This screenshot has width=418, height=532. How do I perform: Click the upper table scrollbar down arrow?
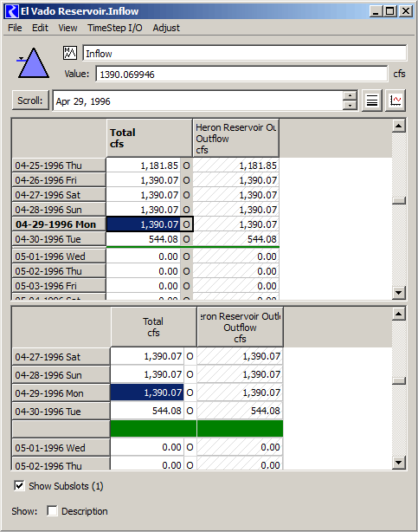click(x=399, y=293)
